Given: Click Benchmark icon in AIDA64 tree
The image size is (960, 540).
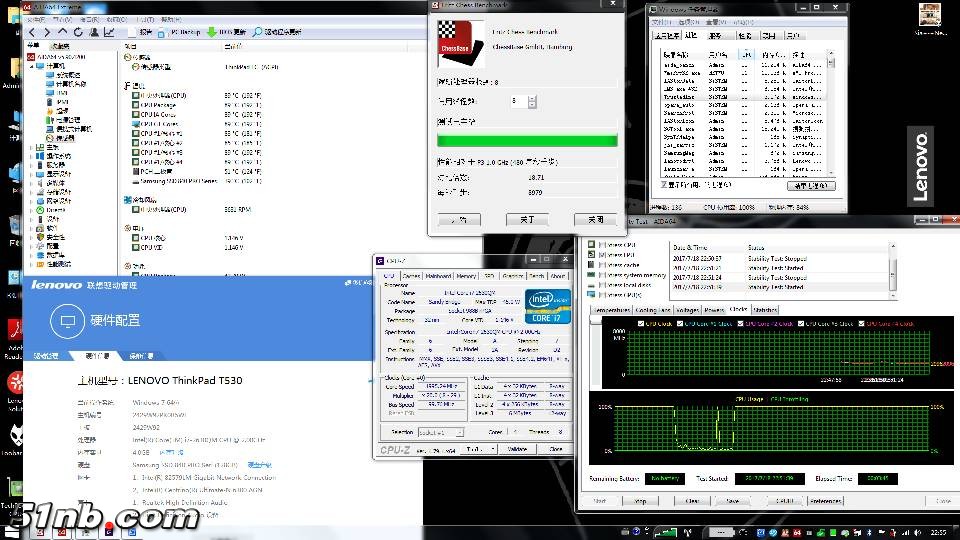Looking at the screenshot, I should 40,264.
